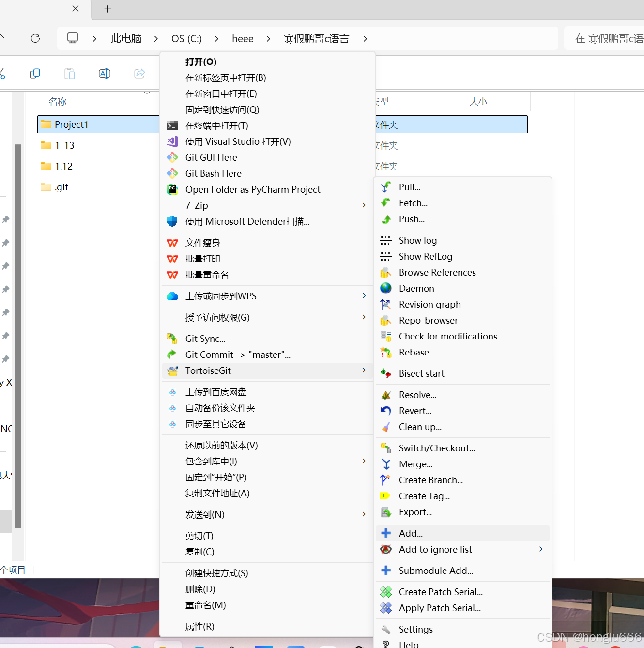Open the chevron after OS (C:) in the address bar
The width and height of the screenshot is (644, 648).
point(216,39)
